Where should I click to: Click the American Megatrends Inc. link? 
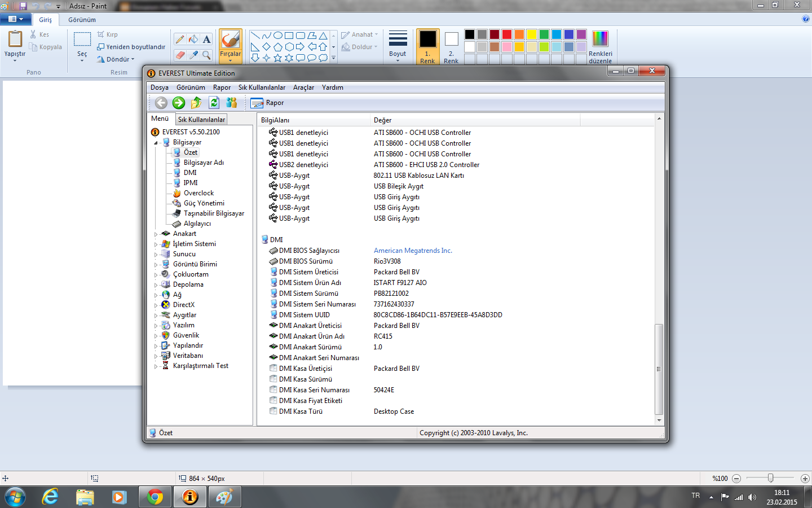tap(413, 251)
